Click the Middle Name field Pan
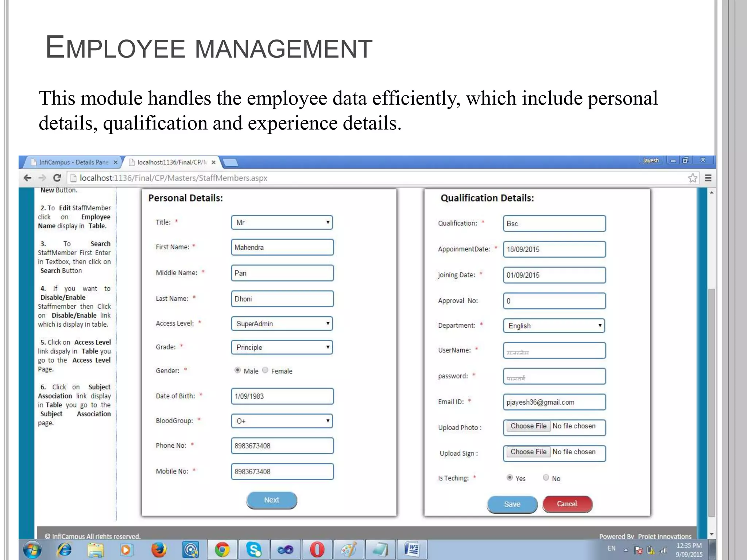The image size is (747, 560). [282, 273]
